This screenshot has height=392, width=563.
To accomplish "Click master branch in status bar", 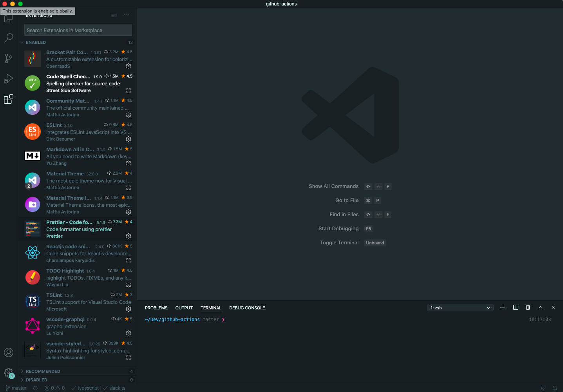I will pos(16,388).
